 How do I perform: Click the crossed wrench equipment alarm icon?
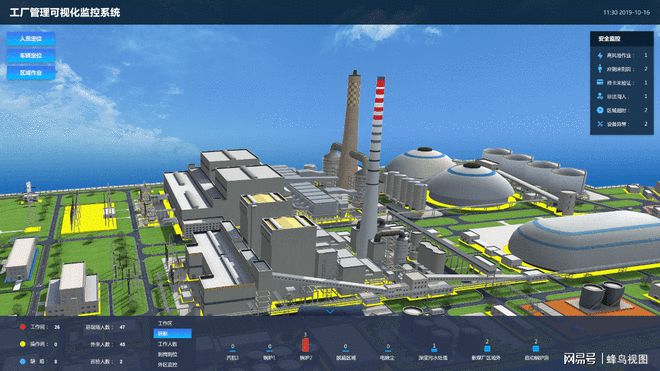[600, 124]
